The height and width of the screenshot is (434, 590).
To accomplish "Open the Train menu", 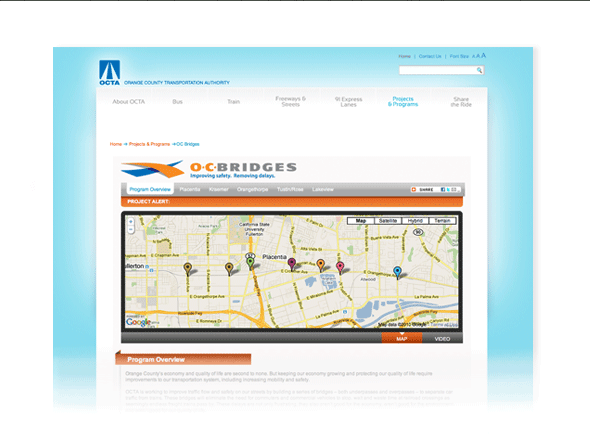I will 233,102.
